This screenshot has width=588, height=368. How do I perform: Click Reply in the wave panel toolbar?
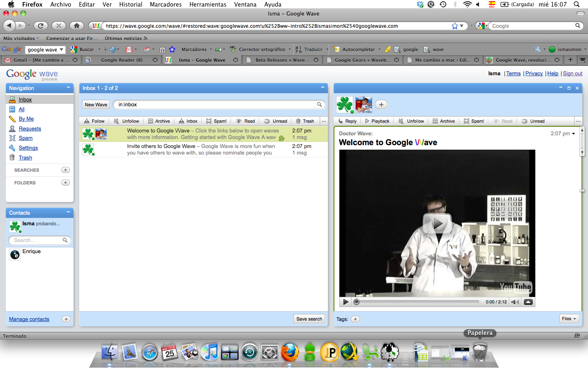(347, 121)
